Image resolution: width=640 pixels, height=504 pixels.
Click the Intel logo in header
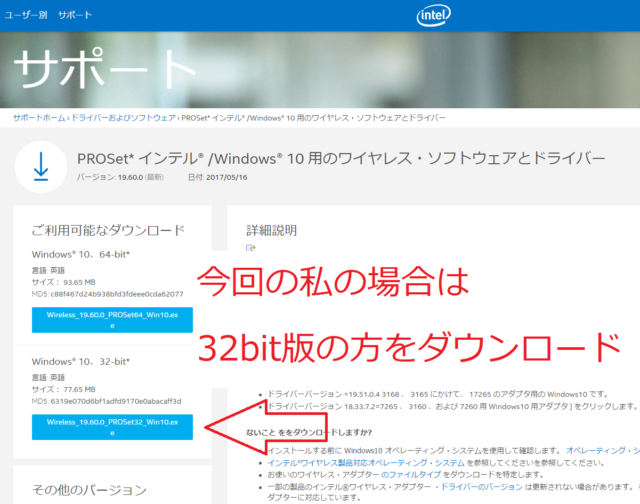click(433, 15)
